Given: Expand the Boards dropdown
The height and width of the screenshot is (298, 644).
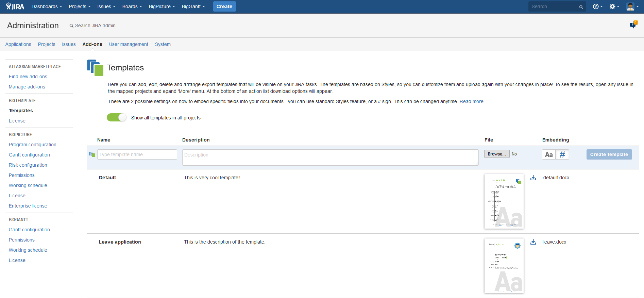Looking at the screenshot, I should pyautogui.click(x=132, y=6).
